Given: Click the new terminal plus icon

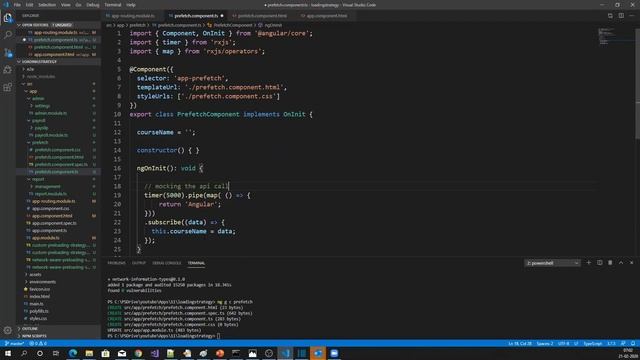Looking at the screenshot, I should pos(589,263).
